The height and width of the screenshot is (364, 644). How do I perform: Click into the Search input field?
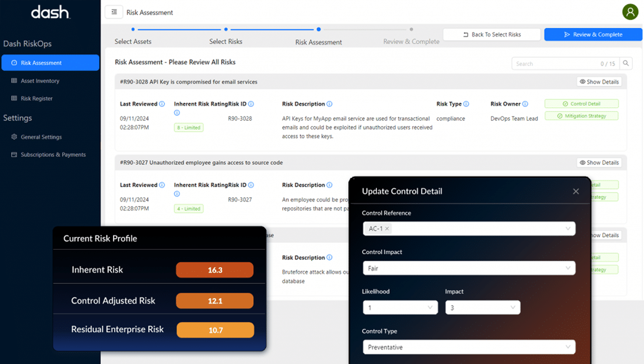point(565,63)
